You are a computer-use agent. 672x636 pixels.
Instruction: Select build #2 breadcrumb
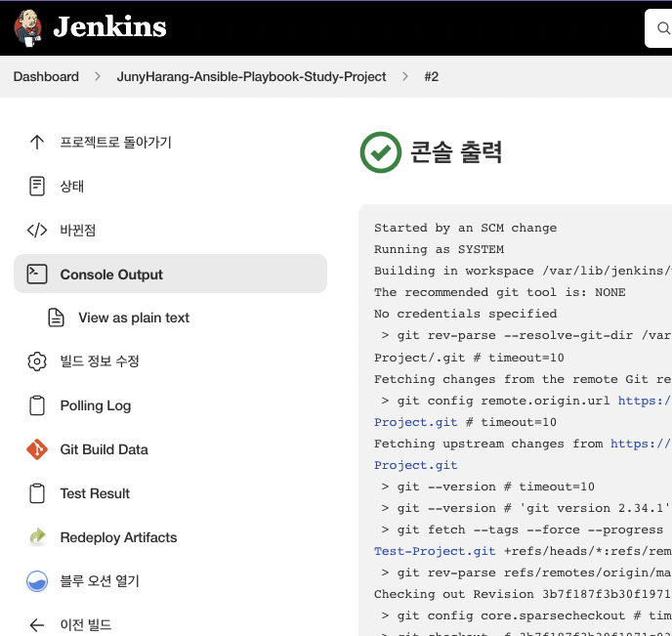tap(431, 77)
